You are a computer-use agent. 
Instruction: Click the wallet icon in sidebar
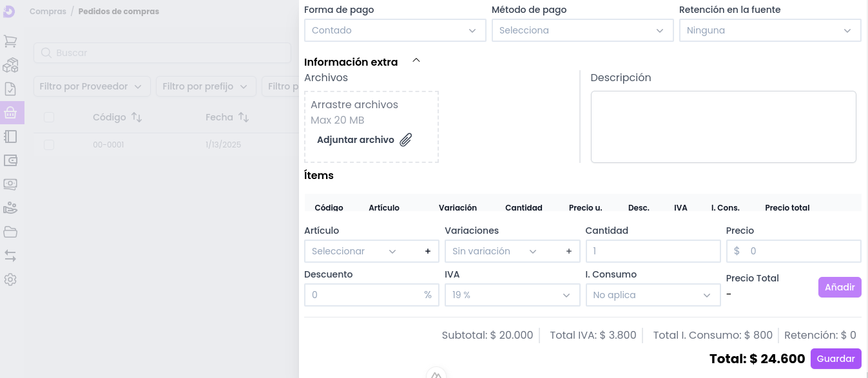(x=10, y=160)
